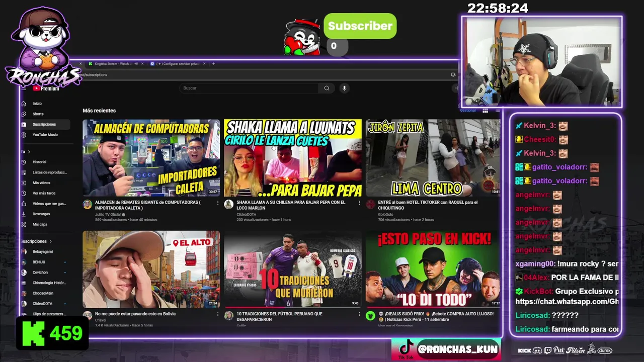
Task: Open title ALMACEN de REMATES GIGANTE de COMPUTADORAS
Action: 148,205
